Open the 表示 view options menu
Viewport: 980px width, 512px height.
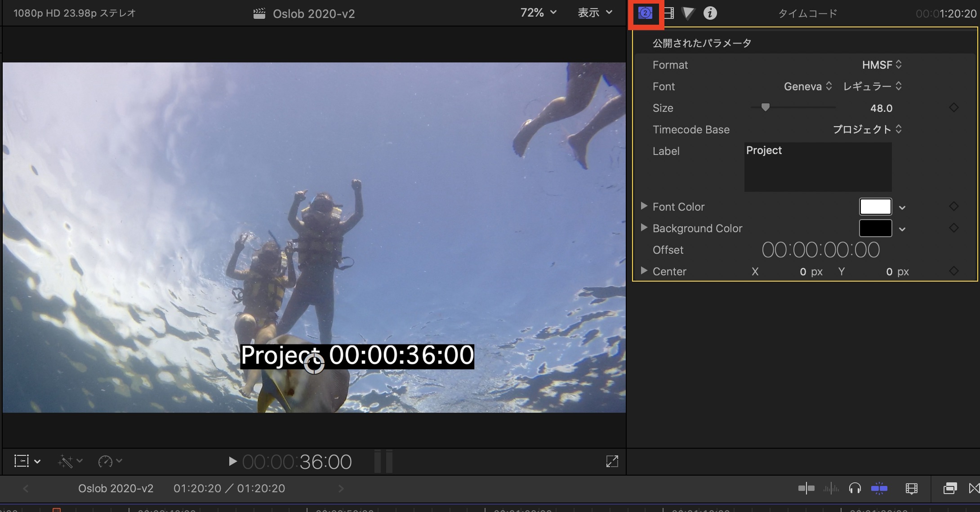pos(595,13)
